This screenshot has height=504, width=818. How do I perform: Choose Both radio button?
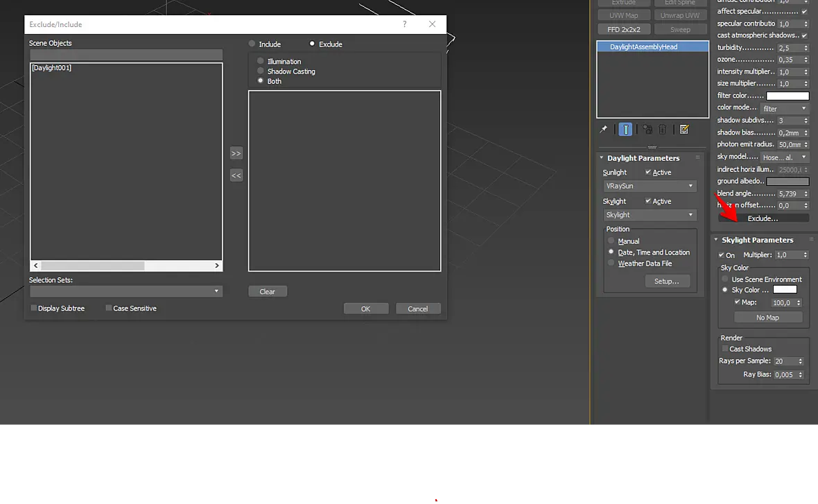tap(261, 81)
